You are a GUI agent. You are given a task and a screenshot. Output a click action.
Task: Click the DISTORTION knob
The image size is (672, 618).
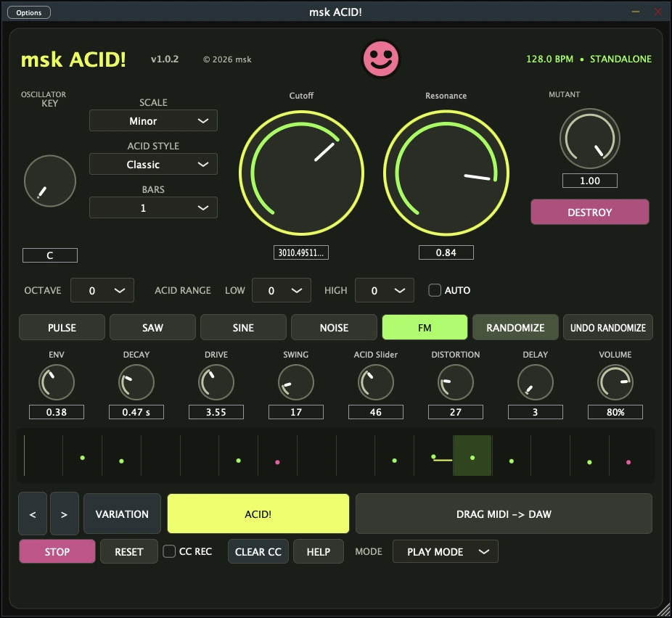456,382
